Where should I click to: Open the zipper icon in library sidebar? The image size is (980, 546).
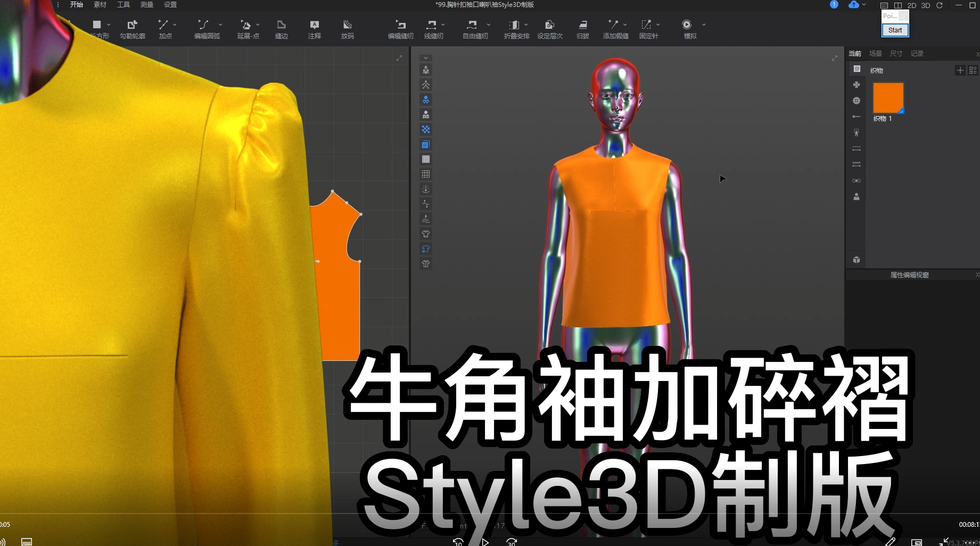[857, 133]
